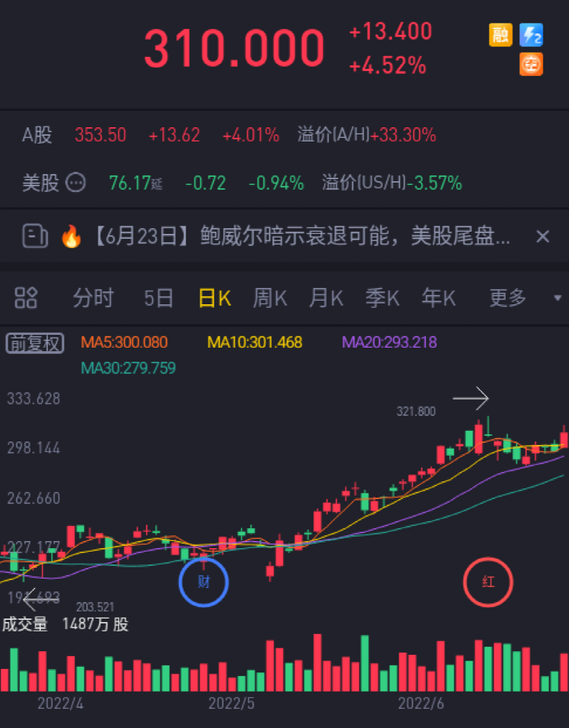
Task: Tap the news note icon beside the headline
Action: click(x=35, y=237)
